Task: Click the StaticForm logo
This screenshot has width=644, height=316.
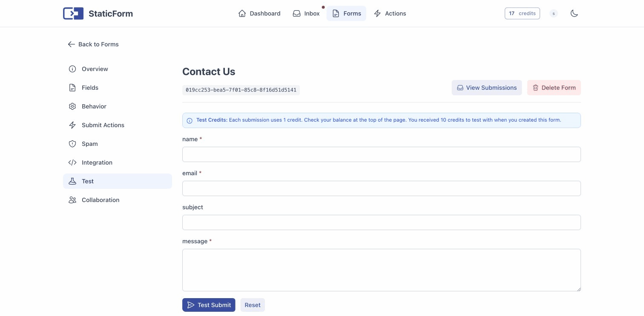Action: point(98,13)
